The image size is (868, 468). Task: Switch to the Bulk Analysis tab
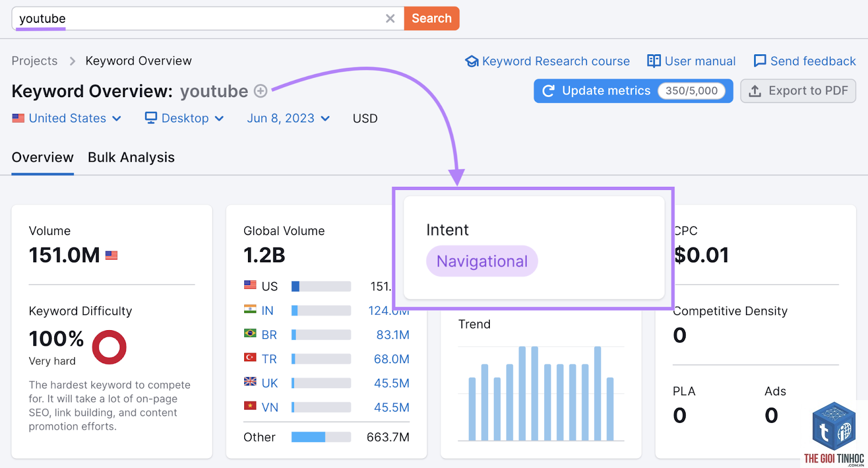click(x=131, y=157)
